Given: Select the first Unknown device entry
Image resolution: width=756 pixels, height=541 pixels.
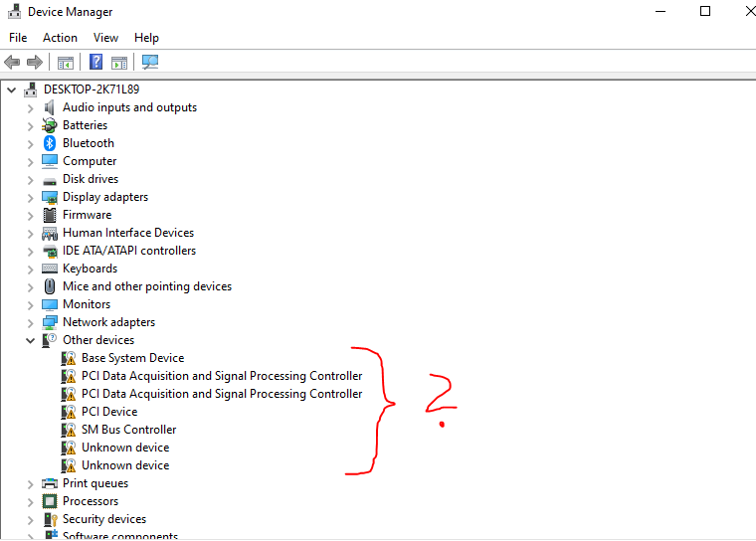Looking at the screenshot, I should tap(125, 447).
